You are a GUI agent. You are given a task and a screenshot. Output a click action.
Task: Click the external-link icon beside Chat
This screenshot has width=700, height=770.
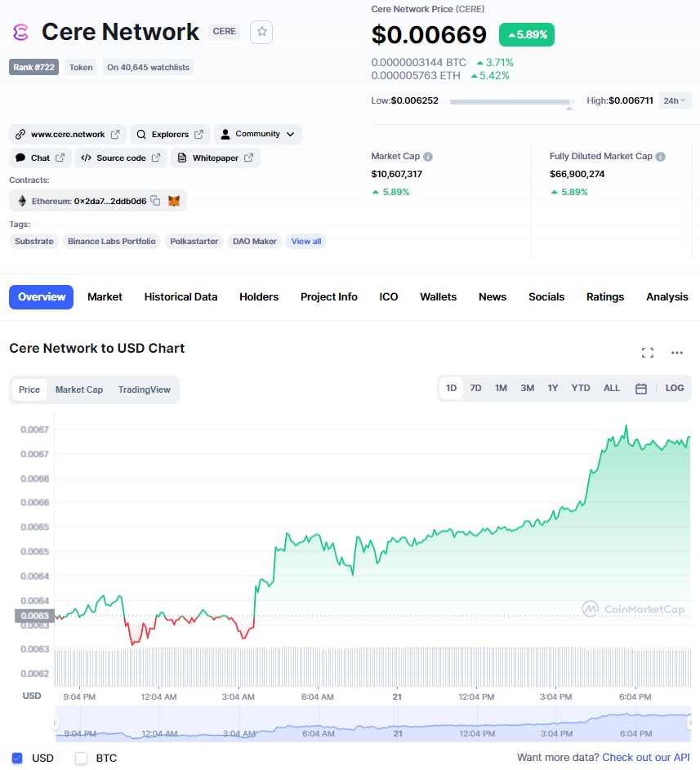pos(60,158)
